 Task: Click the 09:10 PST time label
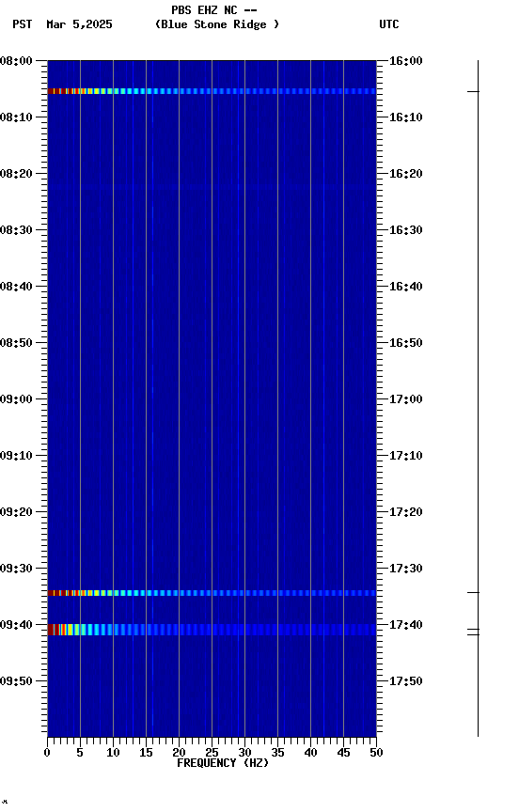tap(16, 456)
